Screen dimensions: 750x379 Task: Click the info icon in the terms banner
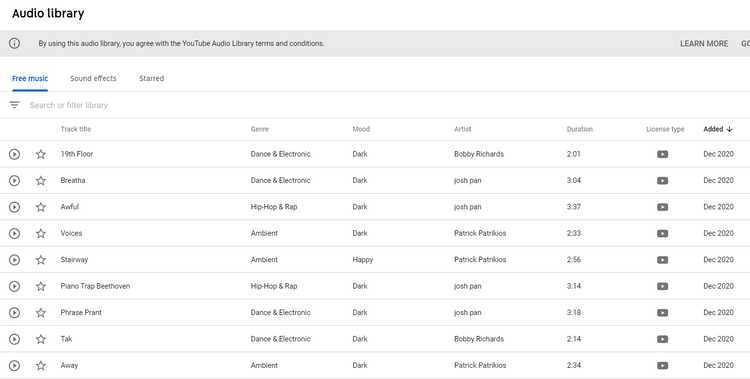[14, 44]
